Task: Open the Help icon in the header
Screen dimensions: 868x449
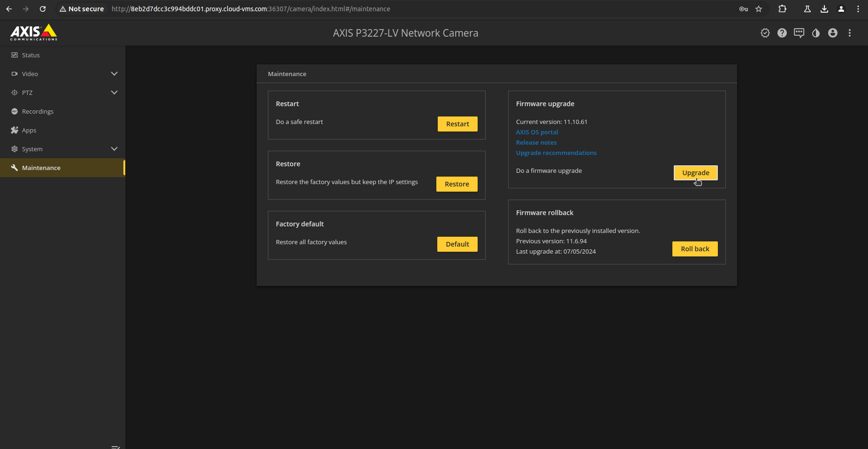Action: tap(782, 33)
